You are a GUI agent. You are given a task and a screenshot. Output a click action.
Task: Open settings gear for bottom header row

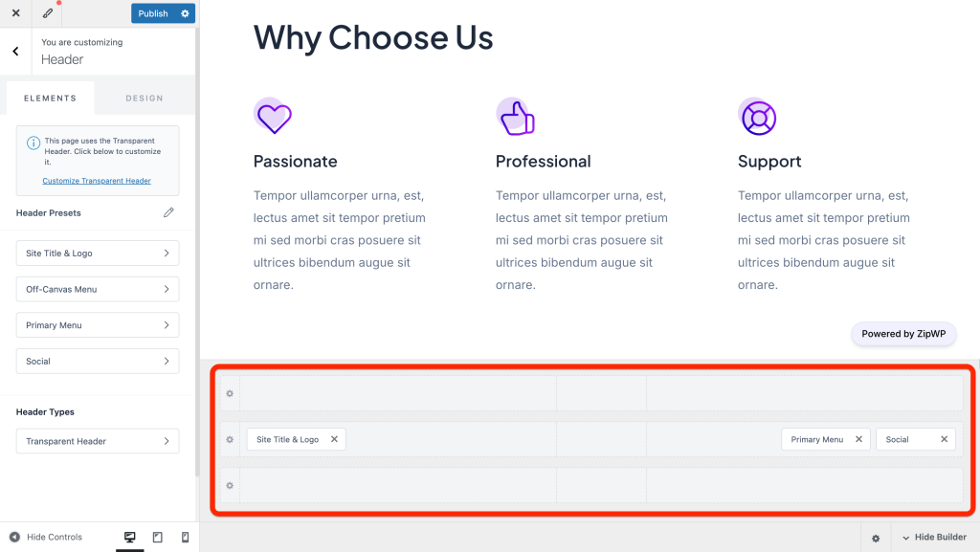230,485
